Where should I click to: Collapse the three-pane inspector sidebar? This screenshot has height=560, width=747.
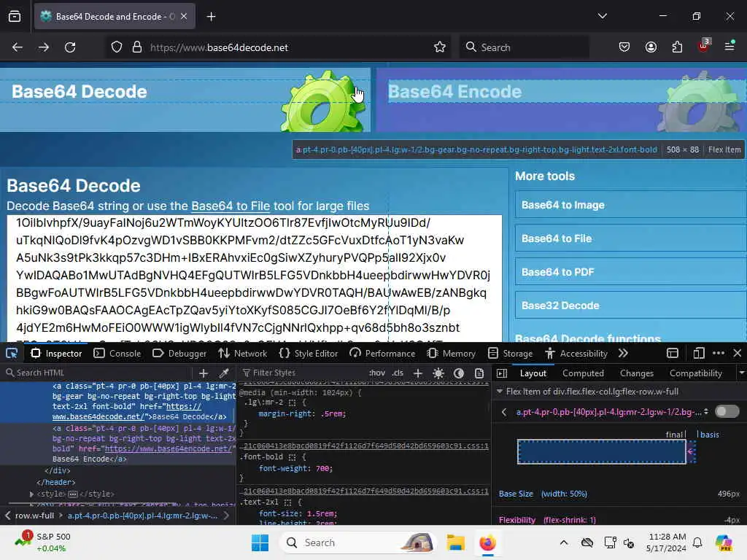(x=502, y=373)
